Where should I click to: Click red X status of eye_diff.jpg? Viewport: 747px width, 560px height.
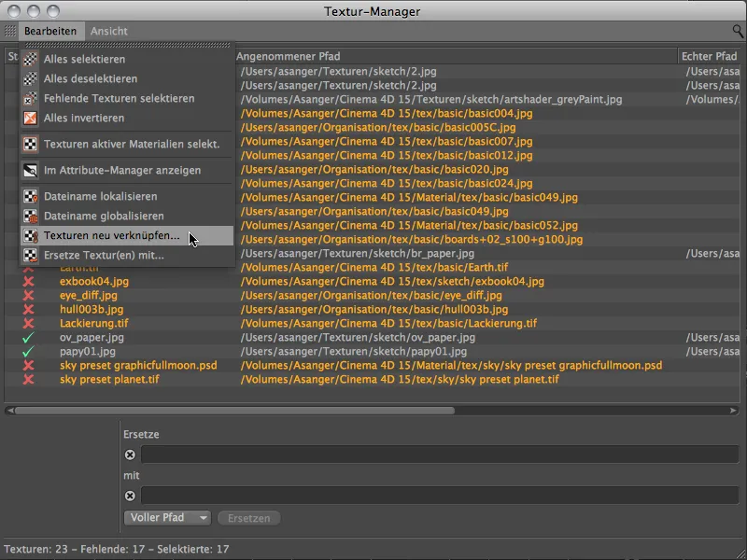pyautogui.click(x=29, y=295)
